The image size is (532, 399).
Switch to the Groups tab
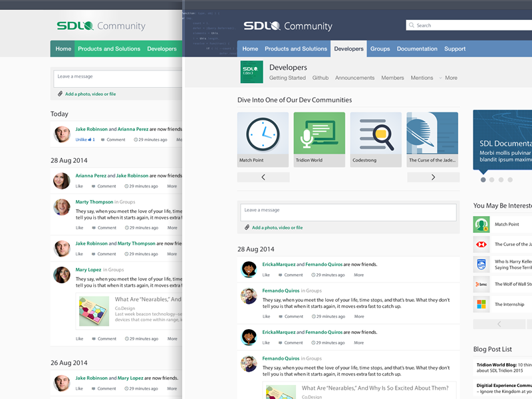(x=380, y=49)
